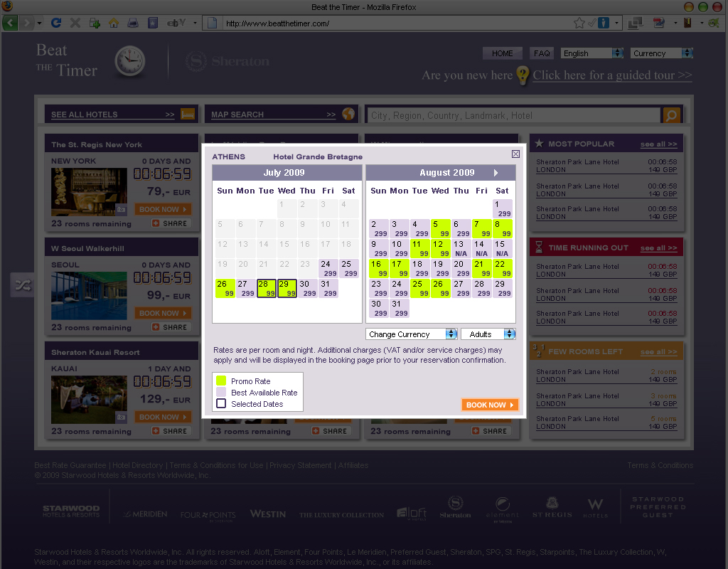Click the bed icon on See All Hotels

188,114
